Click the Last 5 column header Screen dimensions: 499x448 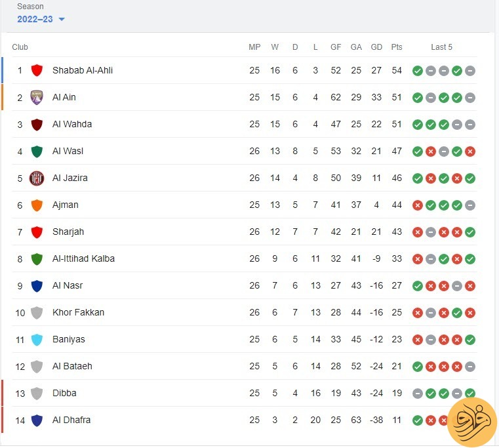pos(441,47)
